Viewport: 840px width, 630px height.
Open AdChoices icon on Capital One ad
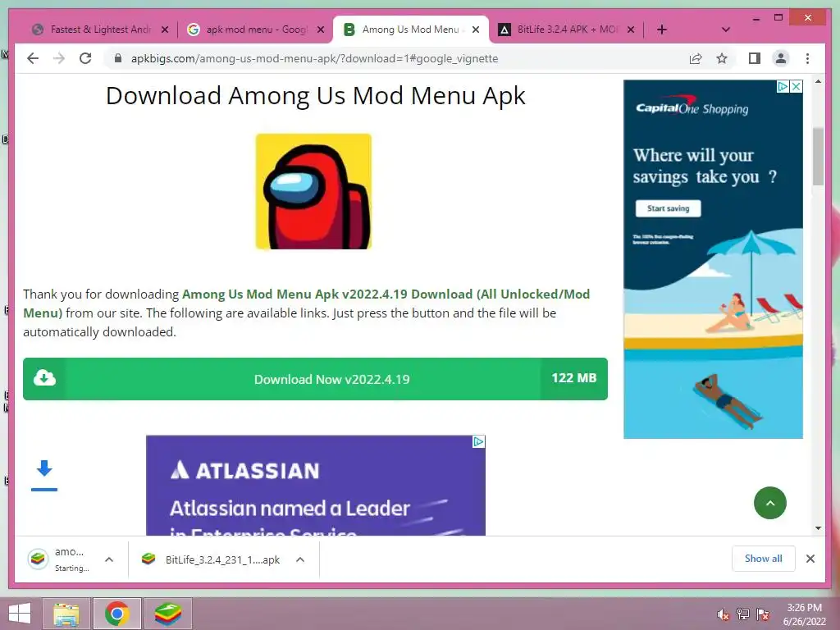pos(783,86)
